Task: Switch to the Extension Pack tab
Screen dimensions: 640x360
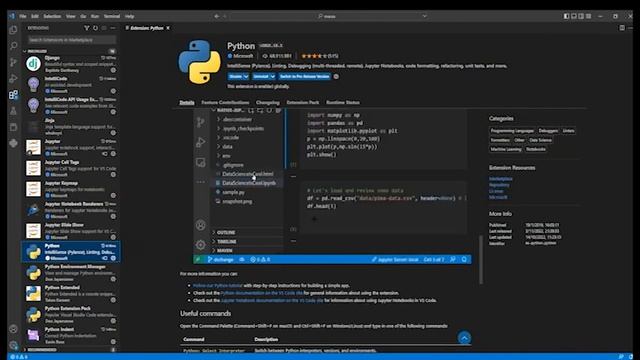Action: [x=303, y=102]
